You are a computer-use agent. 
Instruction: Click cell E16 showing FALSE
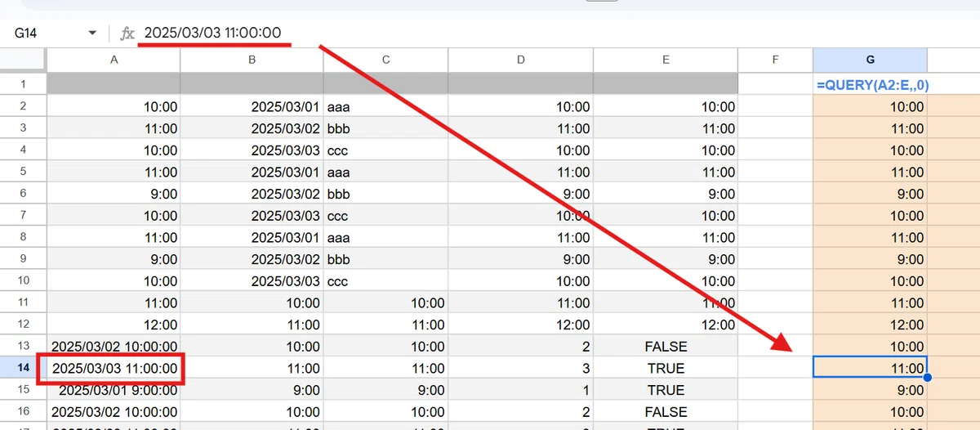click(666, 412)
